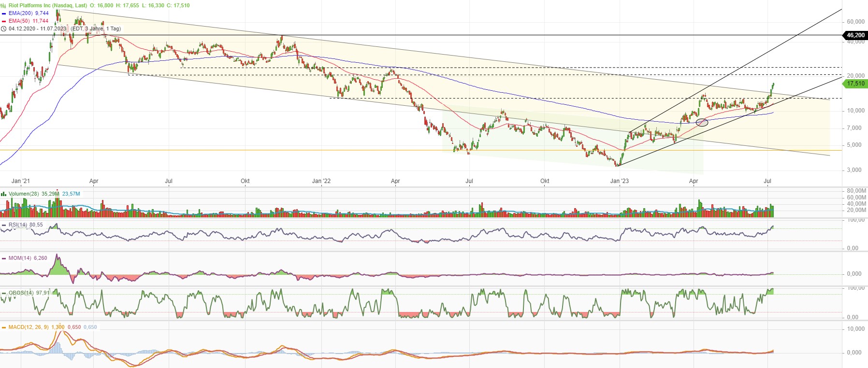868x368 pixels.
Task: Click the black 46,200 price level tag
Action: (x=855, y=35)
